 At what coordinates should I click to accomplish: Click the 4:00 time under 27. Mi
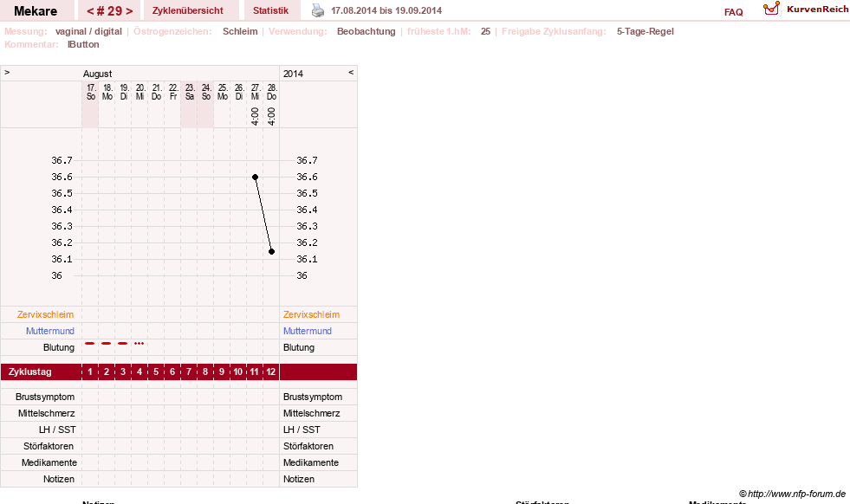tap(255, 116)
